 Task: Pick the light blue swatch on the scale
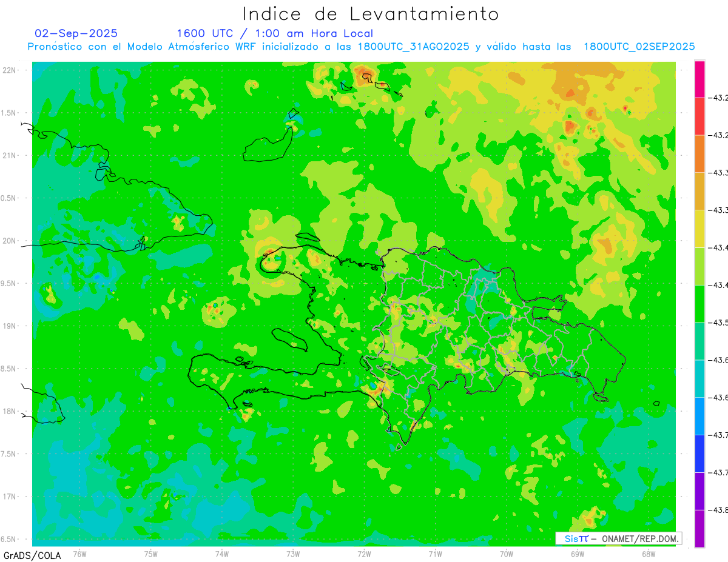coord(699,416)
